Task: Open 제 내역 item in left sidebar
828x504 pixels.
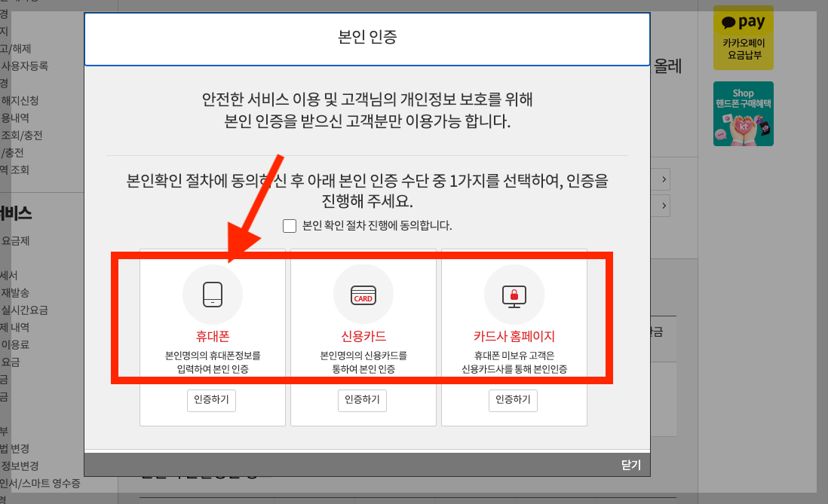Action: click(x=15, y=327)
